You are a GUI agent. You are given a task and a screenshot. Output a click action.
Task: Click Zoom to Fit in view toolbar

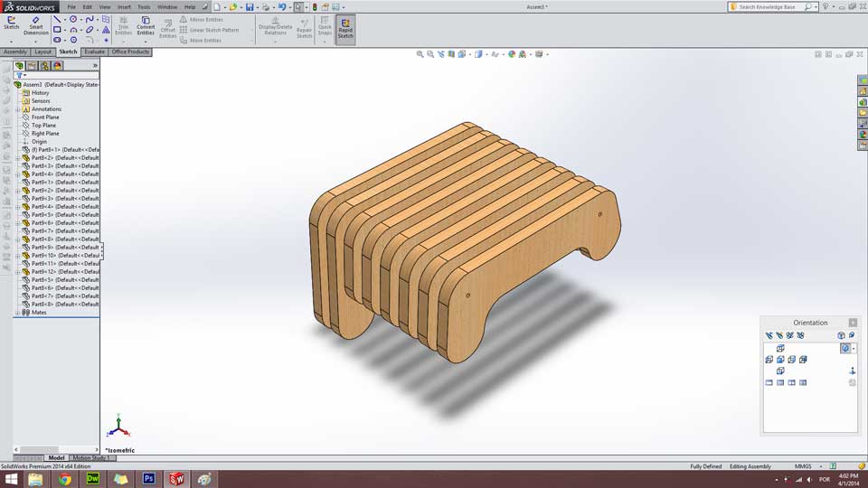coord(420,54)
